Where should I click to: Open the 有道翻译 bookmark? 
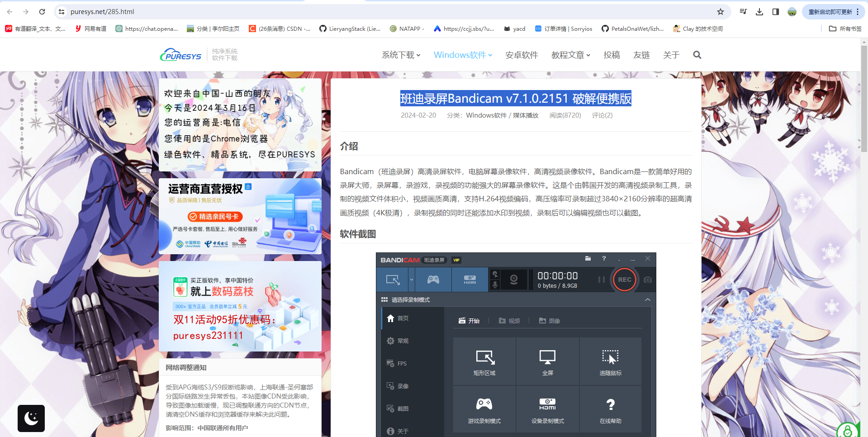[35, 28]
